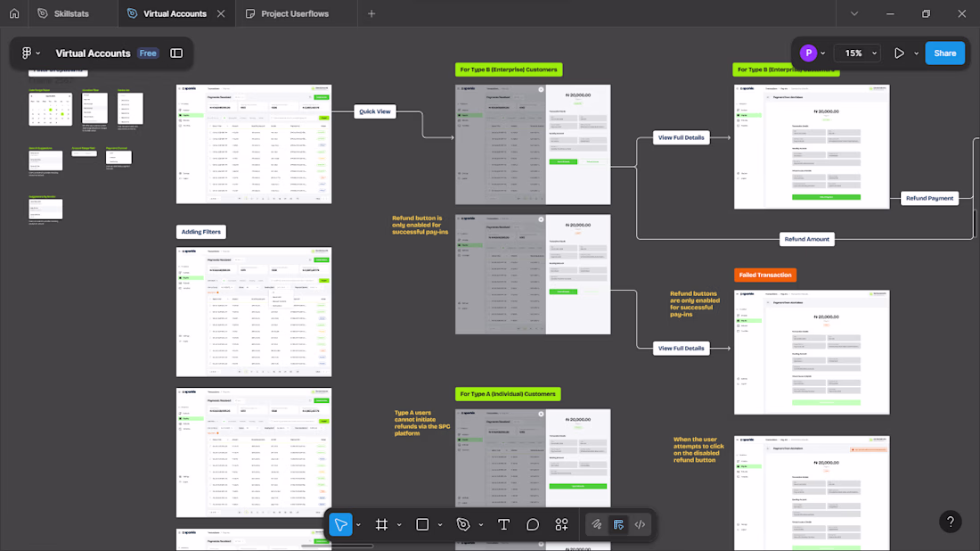This screenshot has width=980, height=551.
Task: Toggle Dev Mode code icon
Action: click(x=640, y=525)
